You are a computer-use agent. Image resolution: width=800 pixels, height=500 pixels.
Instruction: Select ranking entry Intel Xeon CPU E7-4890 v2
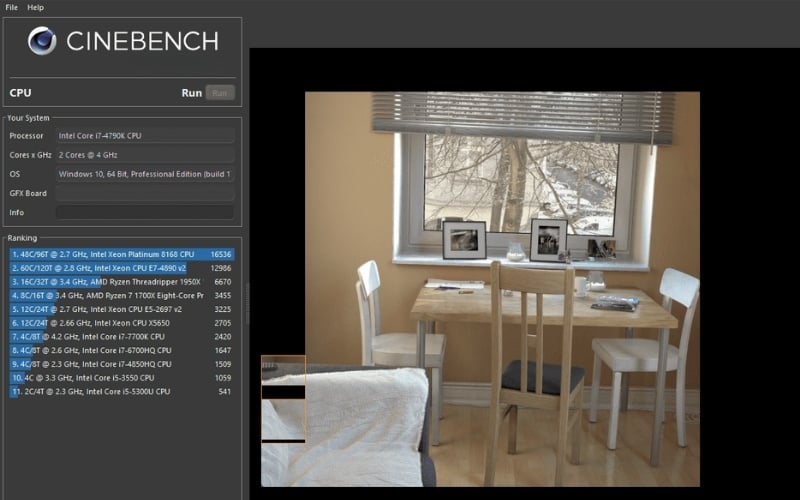coord(122,268)
